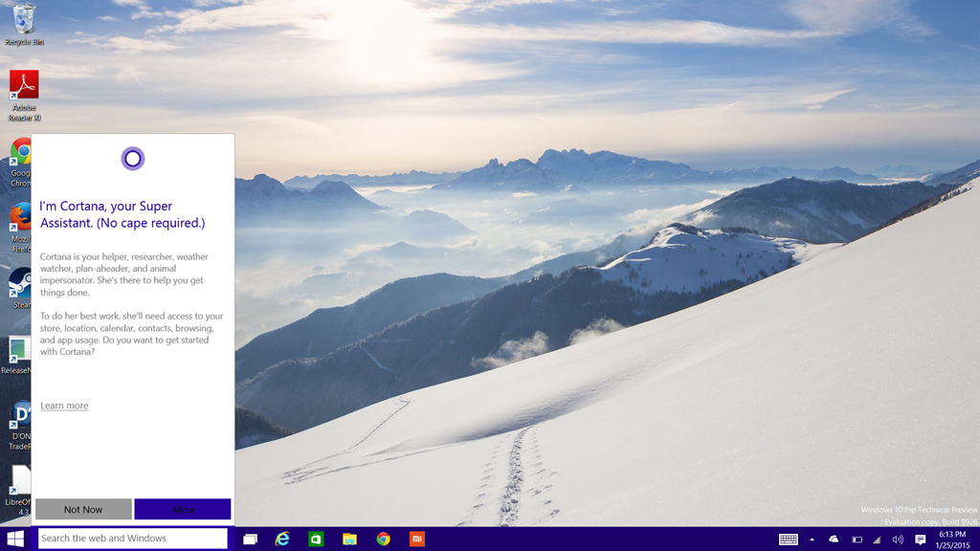The height and width of the screenshot is (551, 980).
Task: Click Not Now to decline Cortana
Action: coord(83,509)
